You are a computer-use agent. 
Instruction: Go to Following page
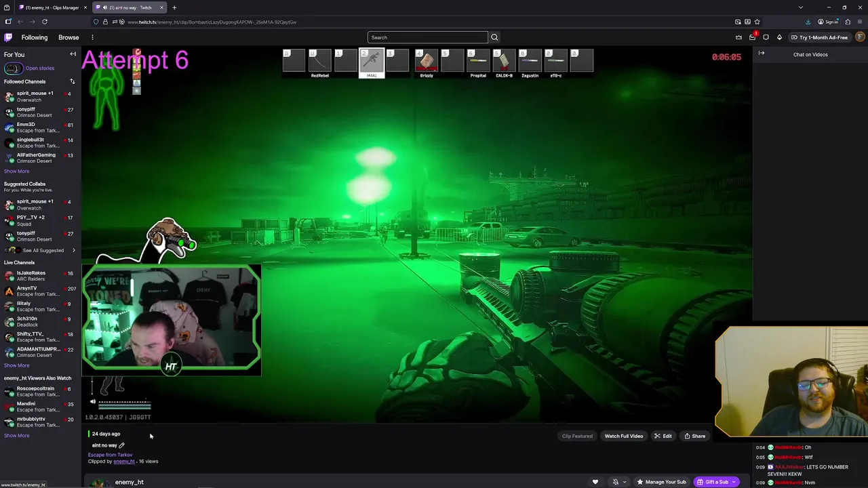pos(34,37)
